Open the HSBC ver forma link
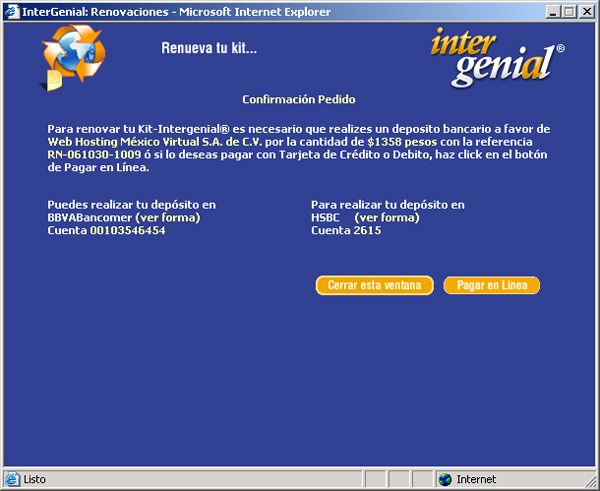Viewport: 600px width, 491px height. [387, 218]
